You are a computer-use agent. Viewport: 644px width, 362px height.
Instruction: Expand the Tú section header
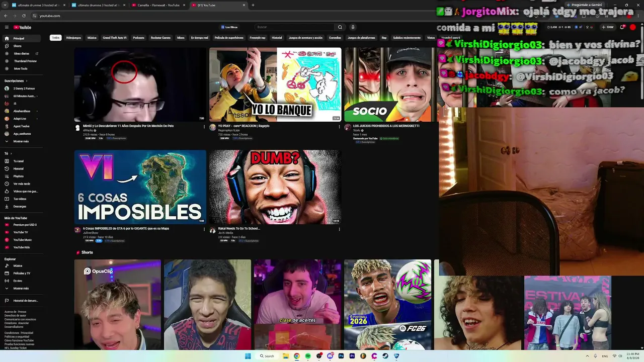click(8, 153)
